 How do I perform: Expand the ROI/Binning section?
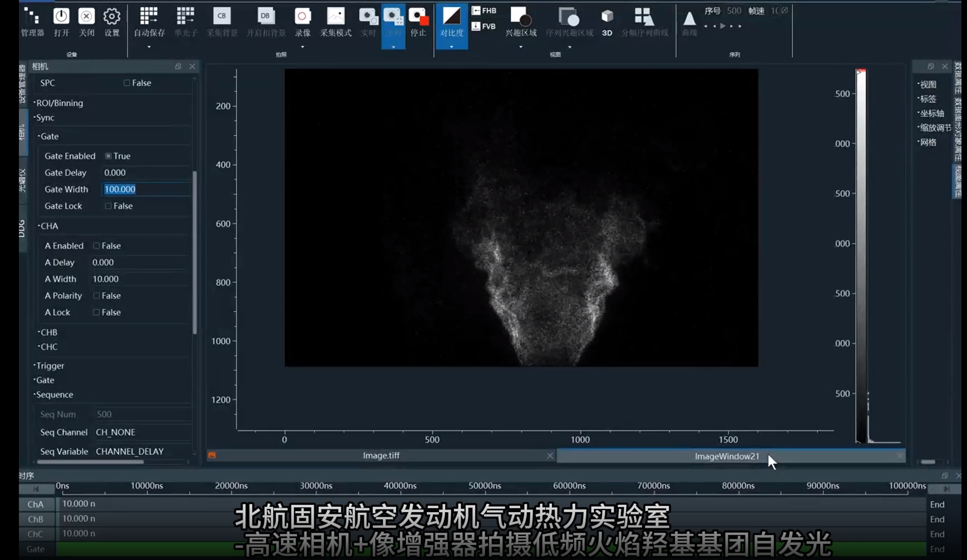[x=58, y=103]
